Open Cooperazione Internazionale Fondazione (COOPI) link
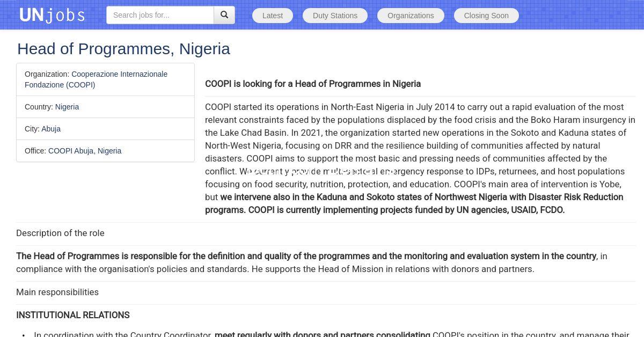Viewport: 644px width, 337px height. click(119, 75)
